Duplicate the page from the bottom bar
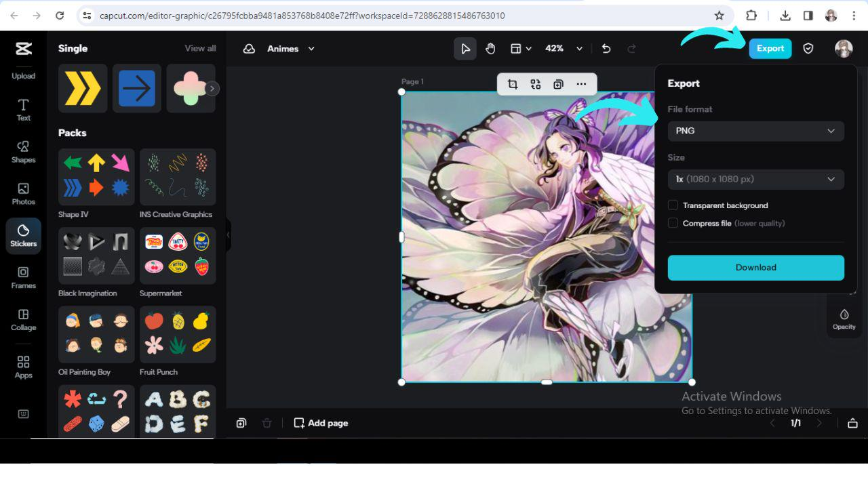Screen dimensions: 868x488 [x=241, y=423]
